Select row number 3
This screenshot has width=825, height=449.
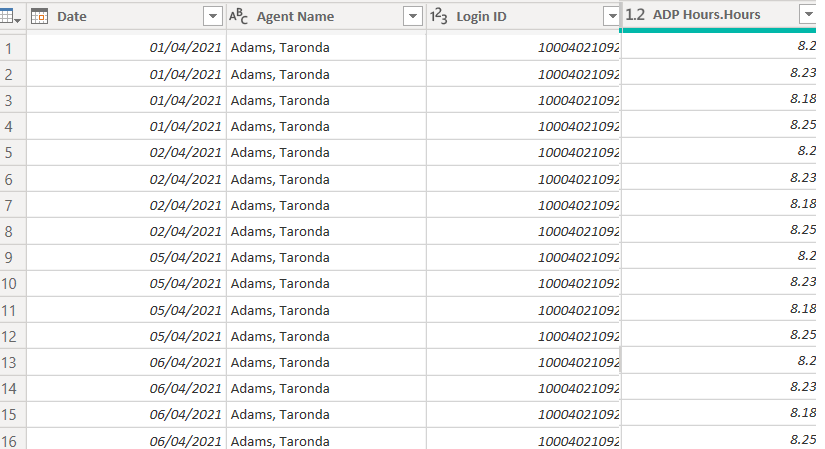pyautogui.click(x=13, y=101)
